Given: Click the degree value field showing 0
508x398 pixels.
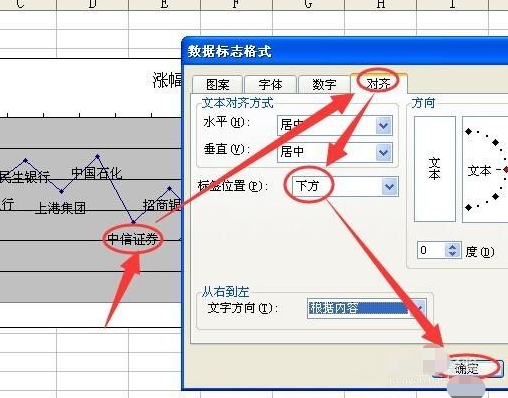Looking at the screenshot, I should click(x=432, y=250).
